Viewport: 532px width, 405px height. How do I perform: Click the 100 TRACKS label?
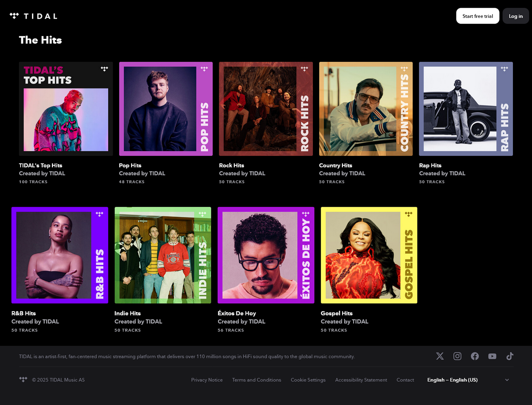pos(33,182)
